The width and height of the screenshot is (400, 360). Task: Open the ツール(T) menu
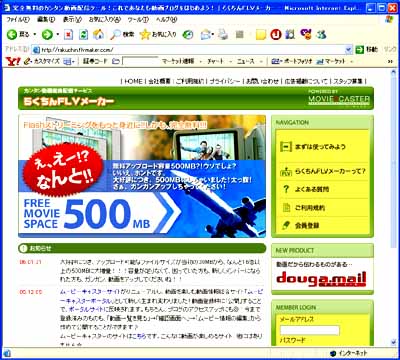(x=138, y=19)
